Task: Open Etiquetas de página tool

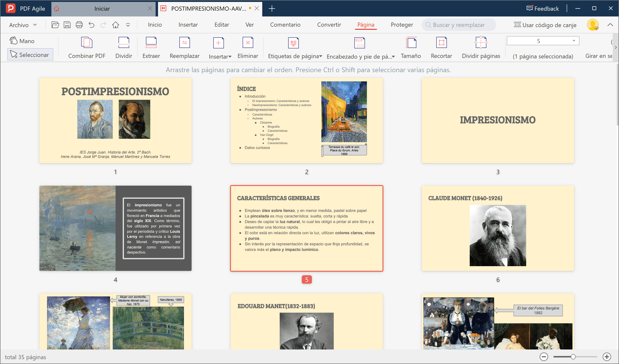Action: (294, 48)
